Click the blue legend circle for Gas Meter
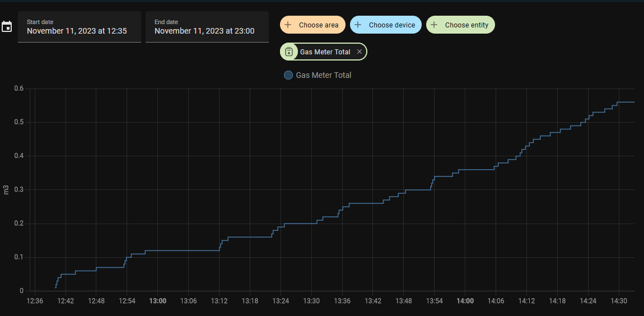644x316 pixels. [288, 75]
